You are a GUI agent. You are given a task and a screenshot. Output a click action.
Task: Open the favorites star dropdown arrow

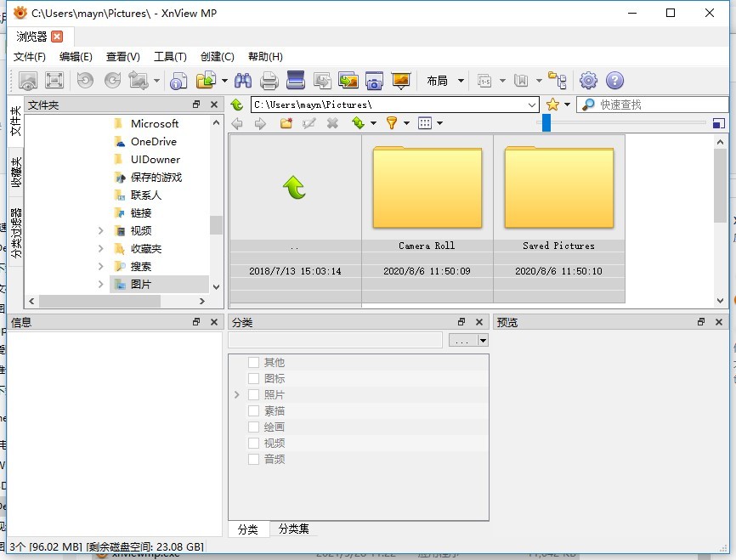click(566, 104)
